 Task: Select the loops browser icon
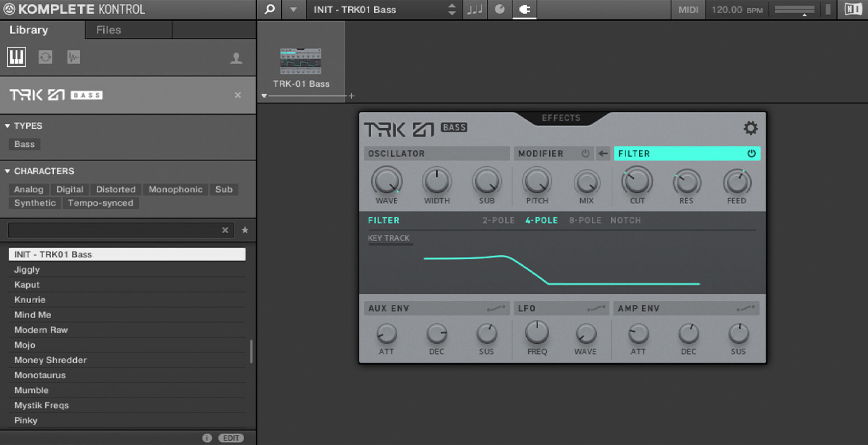point(45,57)
